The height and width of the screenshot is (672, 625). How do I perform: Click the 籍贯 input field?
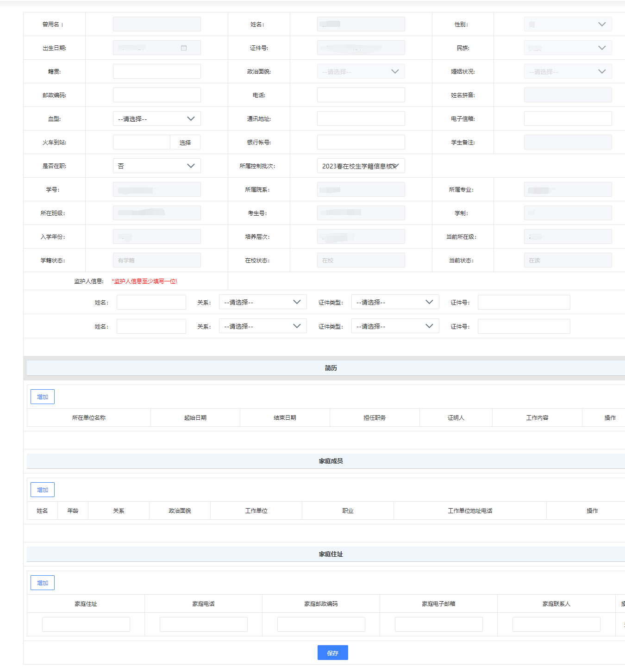tap(156, 72)
